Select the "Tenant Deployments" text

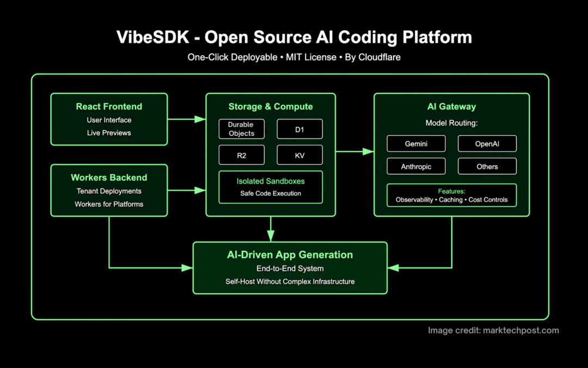tap(109, 191)
